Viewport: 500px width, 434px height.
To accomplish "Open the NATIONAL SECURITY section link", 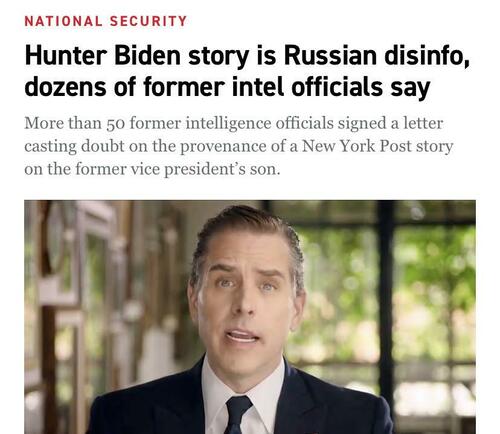I will [x=106, y=21].
